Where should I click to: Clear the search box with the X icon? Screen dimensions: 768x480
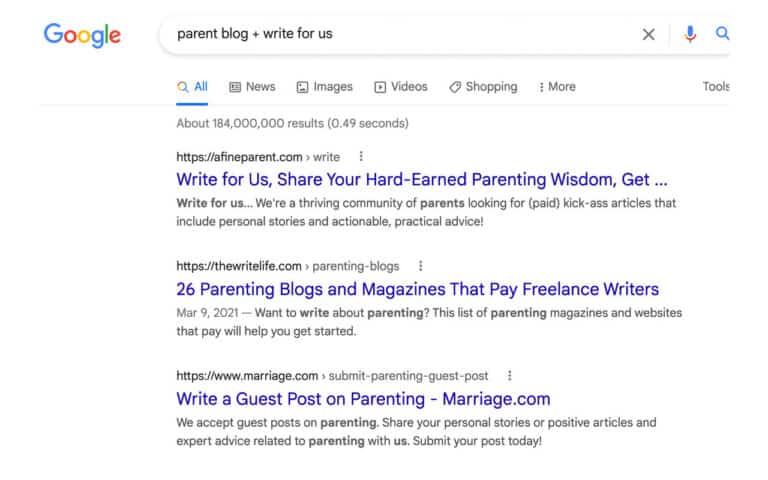(x=648, y=34)
